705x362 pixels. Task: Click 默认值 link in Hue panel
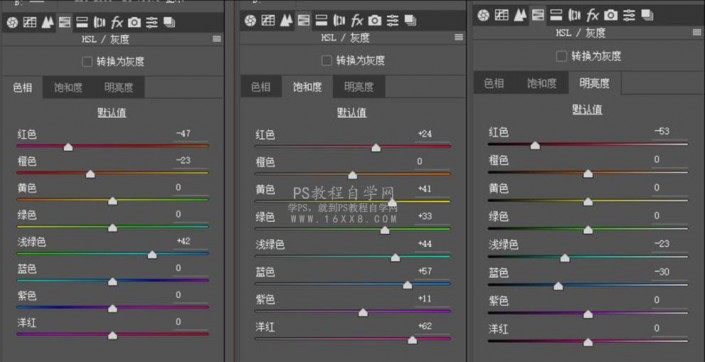point(112,113)
